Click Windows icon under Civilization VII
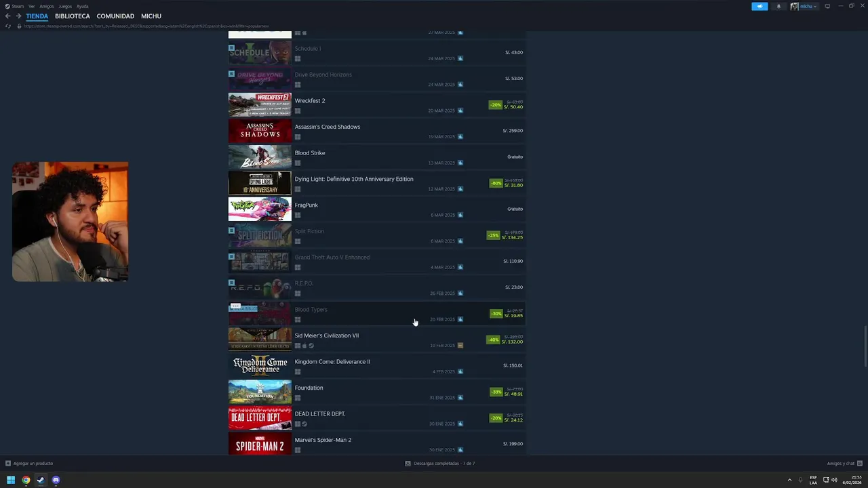The height and width of the screenshot is (488, 868). tap(298, 346)
